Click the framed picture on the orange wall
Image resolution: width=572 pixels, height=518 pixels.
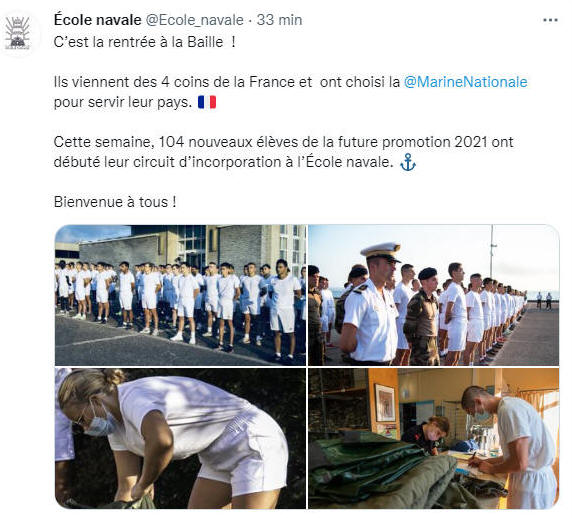(385, 402)
